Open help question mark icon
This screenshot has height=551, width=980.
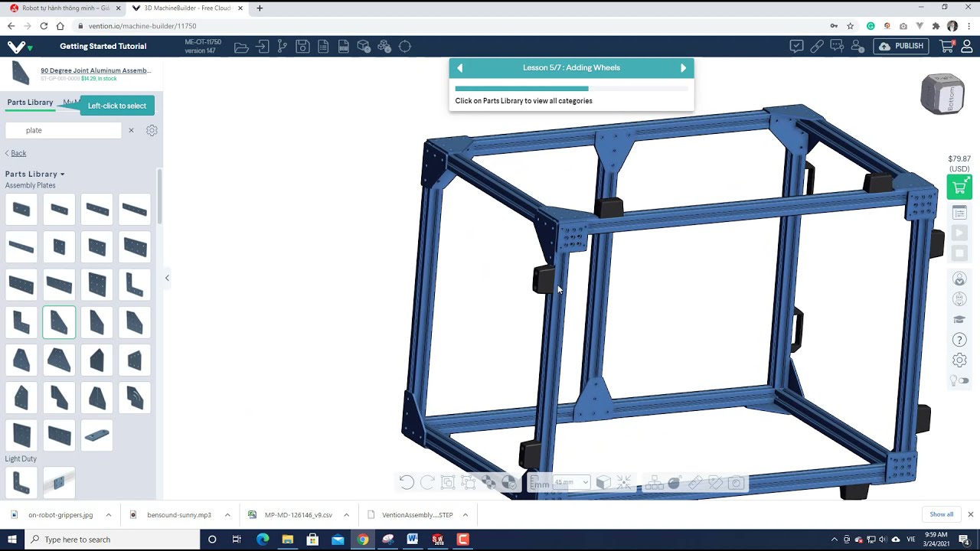959,340
